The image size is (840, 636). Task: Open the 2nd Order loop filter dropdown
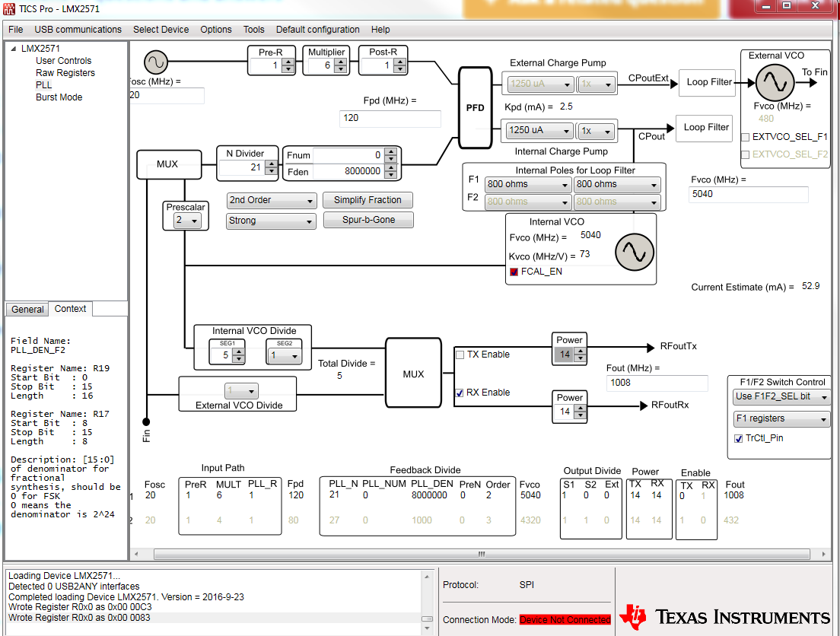pyautogui.click(x=271, y=200)
